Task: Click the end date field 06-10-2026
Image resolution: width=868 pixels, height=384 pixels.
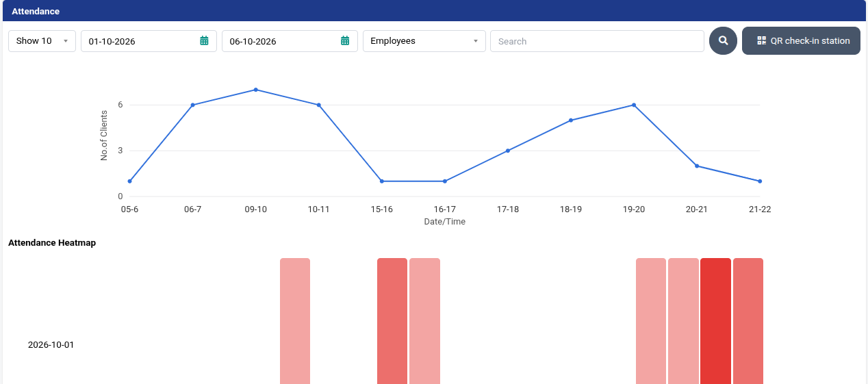Action: pos(290,41)
